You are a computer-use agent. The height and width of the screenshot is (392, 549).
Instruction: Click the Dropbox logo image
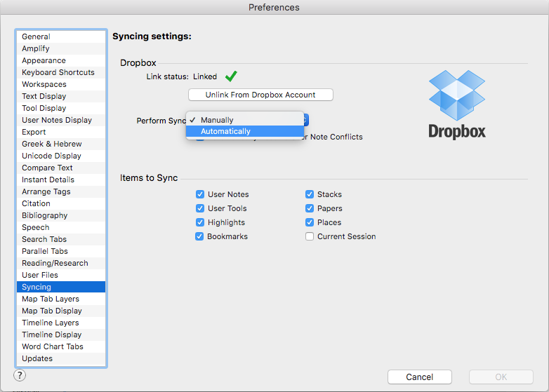tap(457, 103)
